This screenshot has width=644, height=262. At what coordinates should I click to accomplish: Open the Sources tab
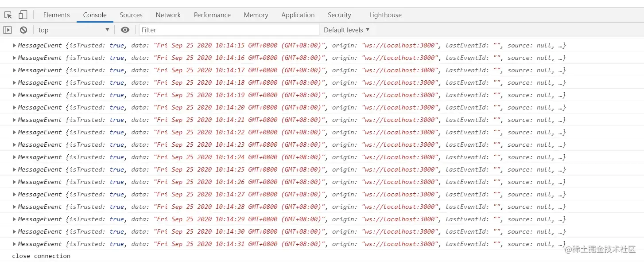click(x=131, y=15)
